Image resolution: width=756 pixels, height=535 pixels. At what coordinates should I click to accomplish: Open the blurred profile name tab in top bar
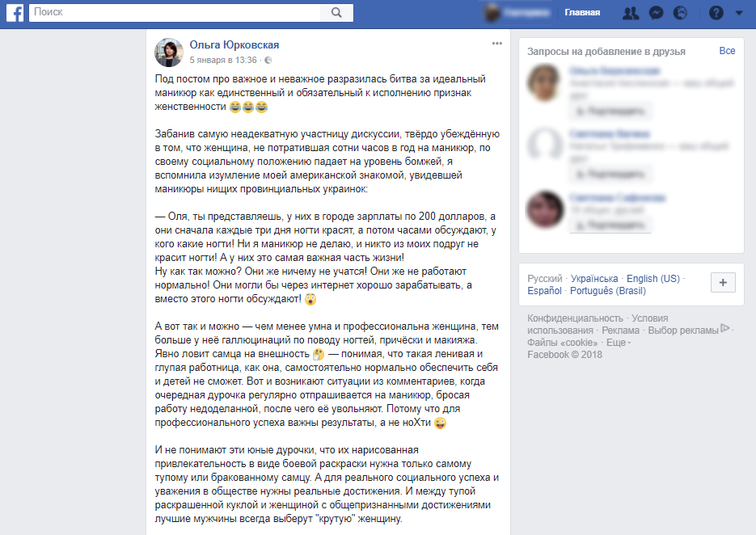pos(517,13)
